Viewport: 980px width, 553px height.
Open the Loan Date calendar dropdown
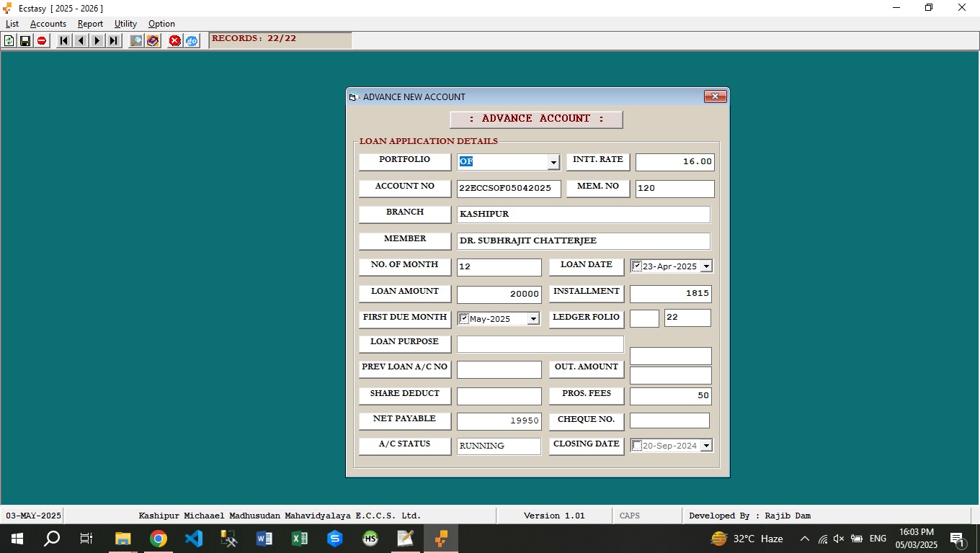pos(706,266)
